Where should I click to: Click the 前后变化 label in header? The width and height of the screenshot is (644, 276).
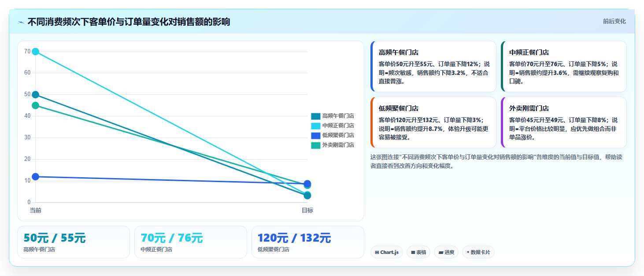pyautogui.click(x=614, y=22)
